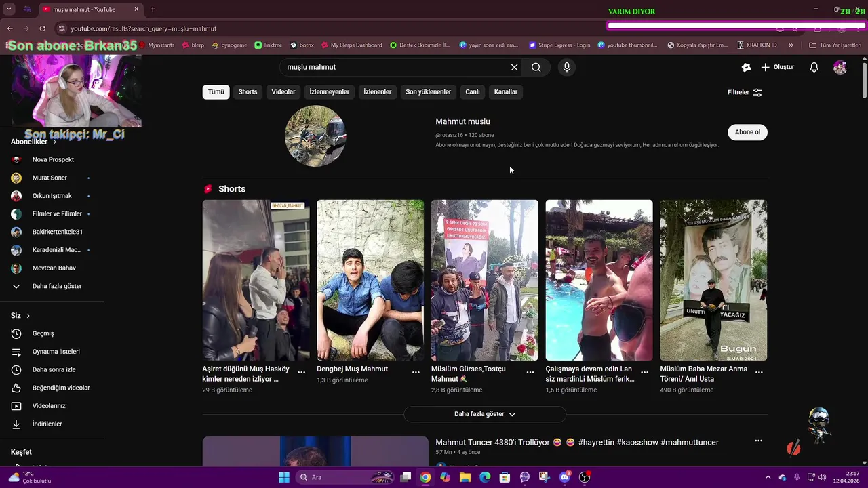
Task: Open Nova Prospekt subscription
Action: [52, 160]
